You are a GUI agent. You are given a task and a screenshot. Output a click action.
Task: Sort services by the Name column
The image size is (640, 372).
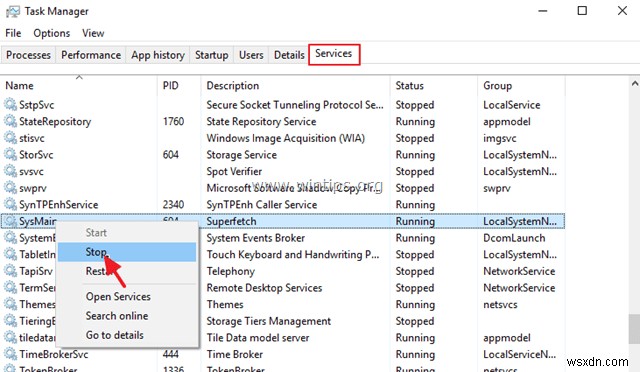tap(79, 85)
